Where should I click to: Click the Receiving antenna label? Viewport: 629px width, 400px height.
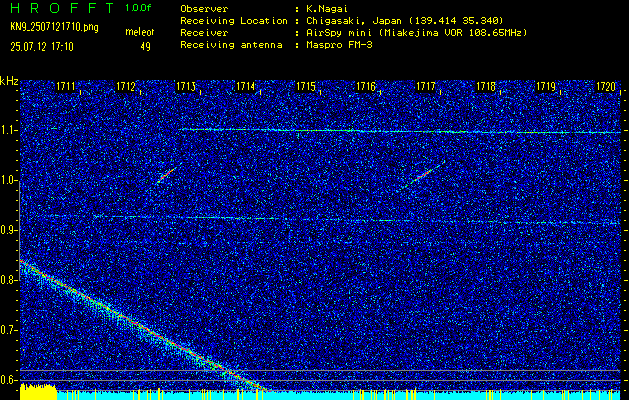click(x=231, y=45)
